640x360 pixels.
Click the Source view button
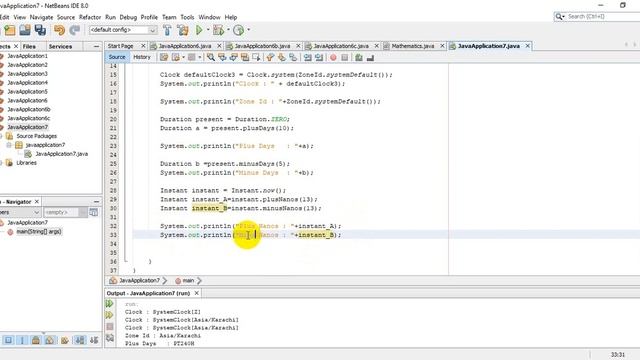click(117, 57)
